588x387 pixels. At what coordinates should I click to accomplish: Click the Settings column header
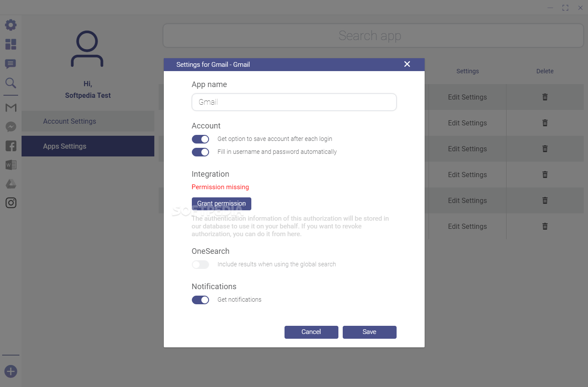click(x=468, y=71)
